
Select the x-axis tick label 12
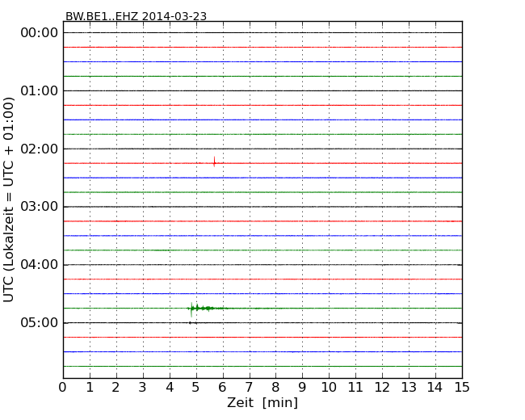[382, 388]
